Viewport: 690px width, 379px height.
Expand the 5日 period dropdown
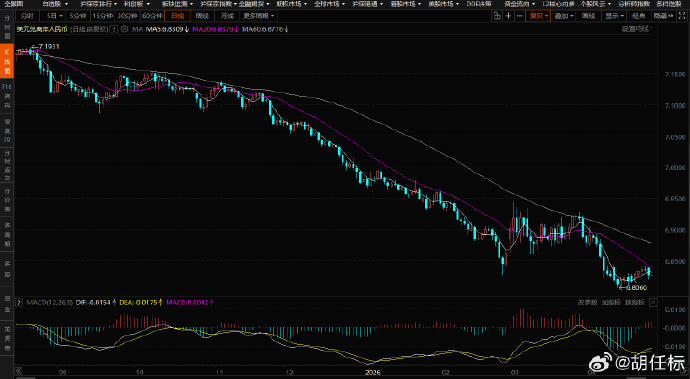coord(54,16)
